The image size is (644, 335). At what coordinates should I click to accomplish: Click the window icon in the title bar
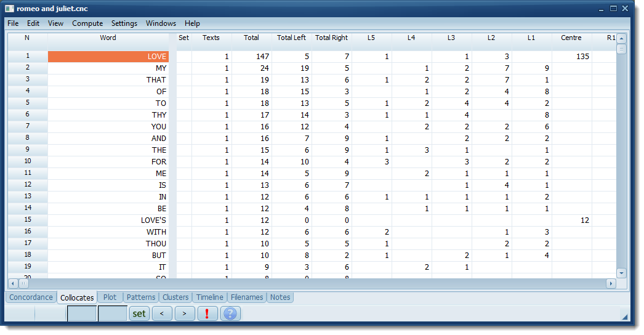pos(9,9)
